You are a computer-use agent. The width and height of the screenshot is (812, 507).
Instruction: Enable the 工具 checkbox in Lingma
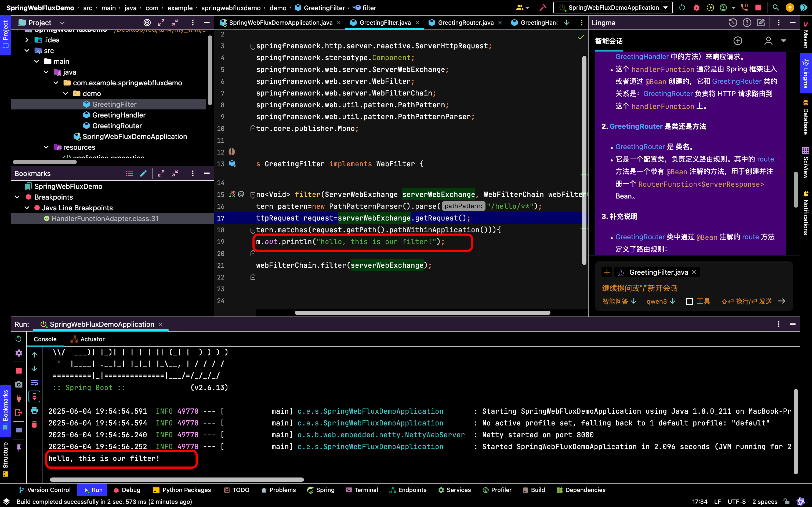pos(690,302)
